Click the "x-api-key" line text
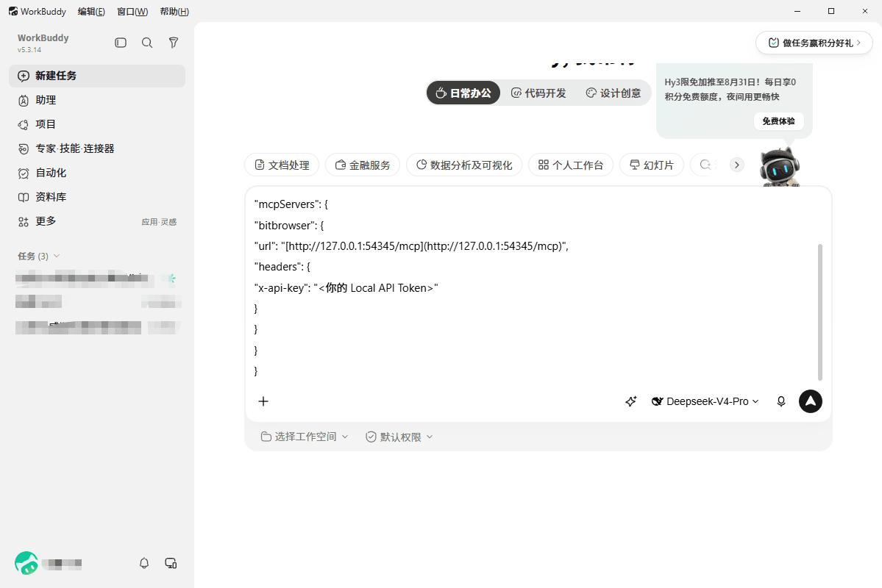 pyautogui.click(x=346, y=288)
